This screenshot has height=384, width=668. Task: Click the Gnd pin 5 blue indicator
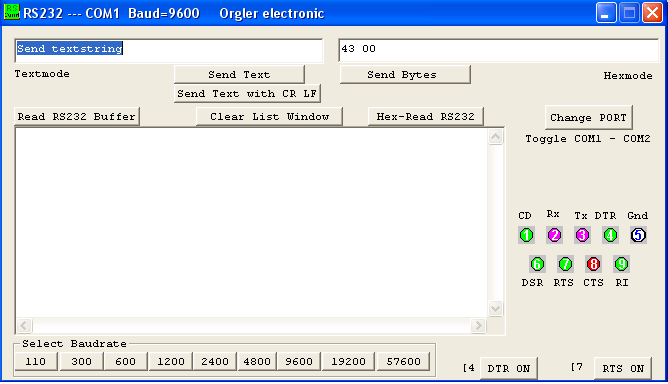(638, 235)
